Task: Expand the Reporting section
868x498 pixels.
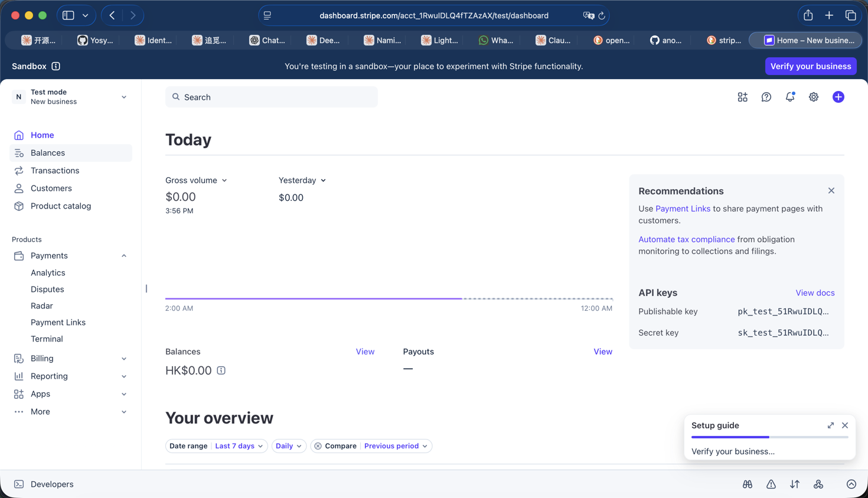Action: coord(124,376)
